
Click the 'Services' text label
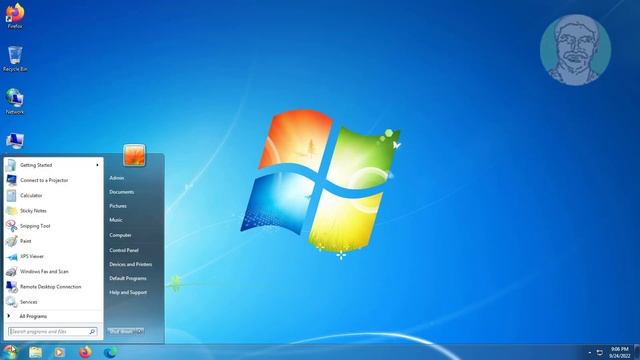[29, 302]
